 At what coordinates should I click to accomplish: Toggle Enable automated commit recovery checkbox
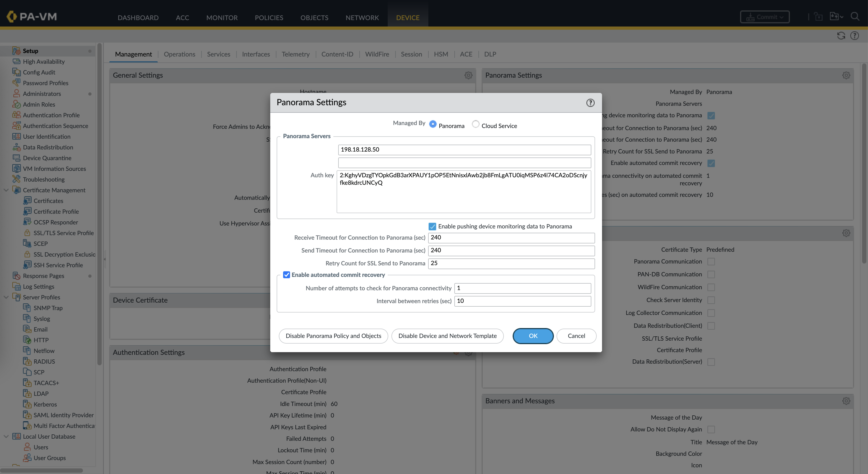tap(286, 275)
